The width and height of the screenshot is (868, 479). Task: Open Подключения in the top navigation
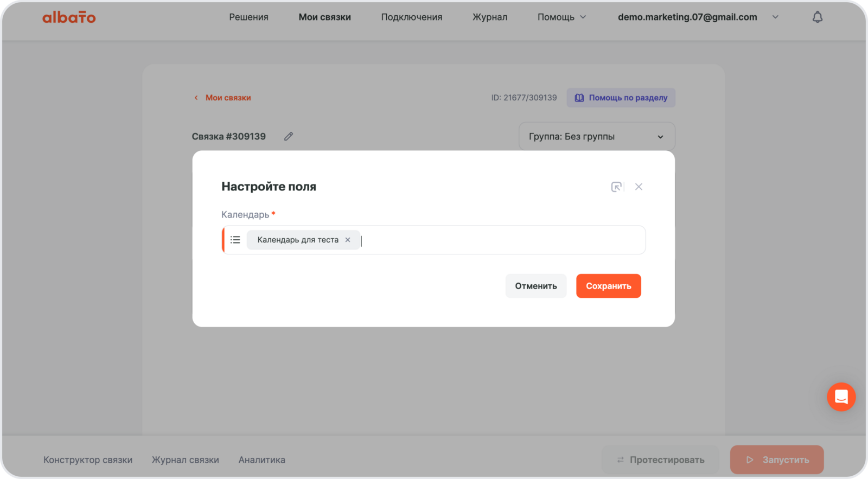pos(411,17)
